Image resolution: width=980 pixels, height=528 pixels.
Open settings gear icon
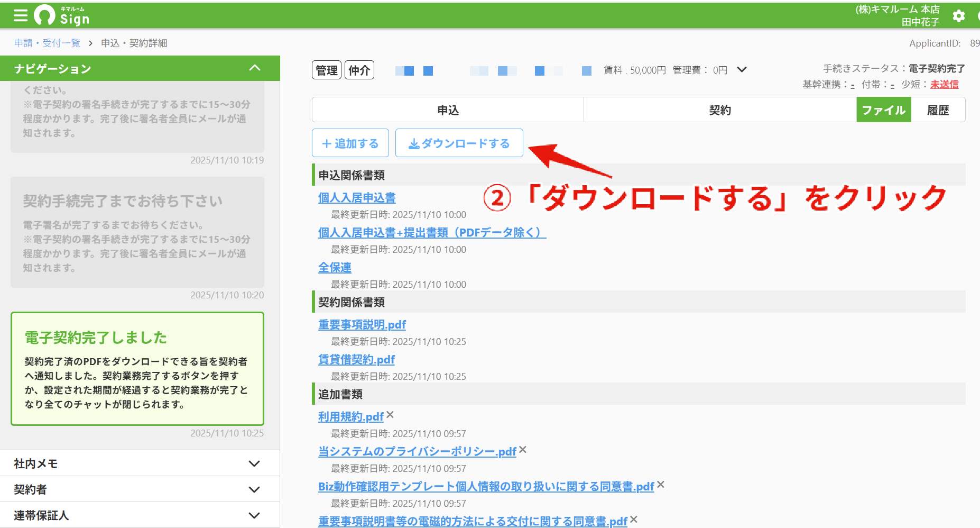959,16
